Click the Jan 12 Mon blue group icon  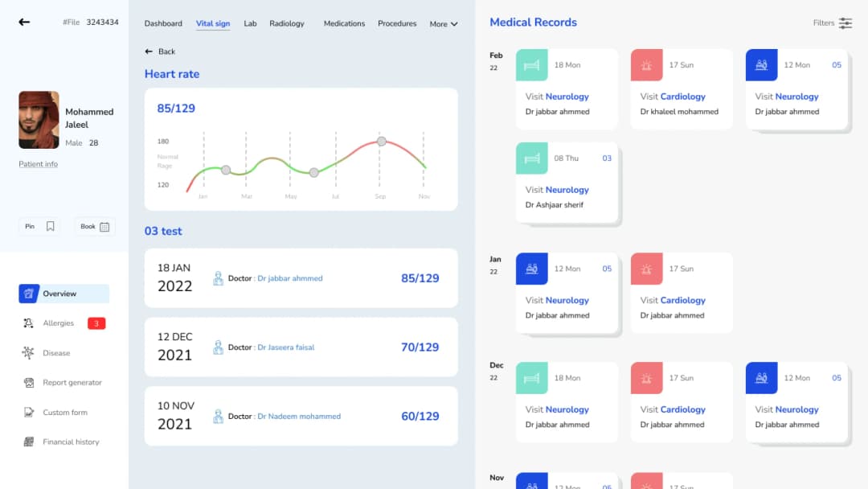531,269
